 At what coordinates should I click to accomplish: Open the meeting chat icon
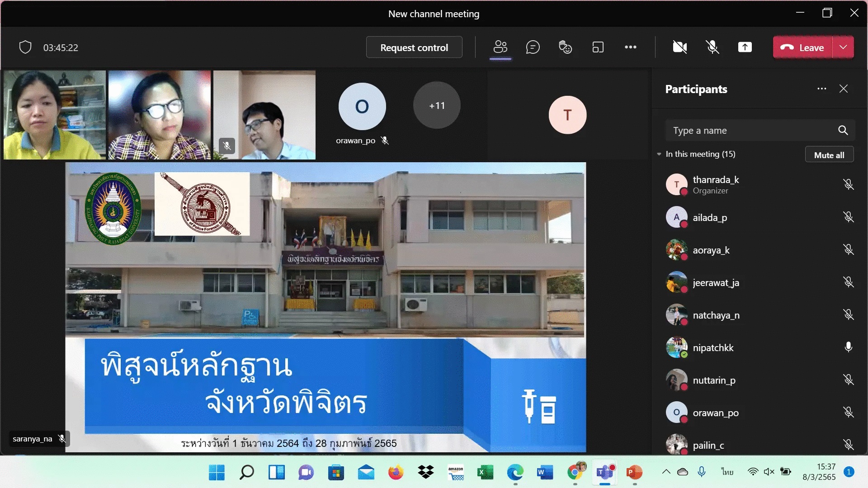point(533,47)
